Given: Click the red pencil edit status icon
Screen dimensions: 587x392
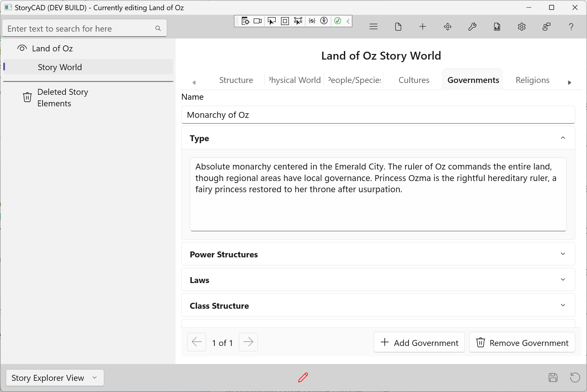Looking at the screenshot, I should tap(303, 377).
